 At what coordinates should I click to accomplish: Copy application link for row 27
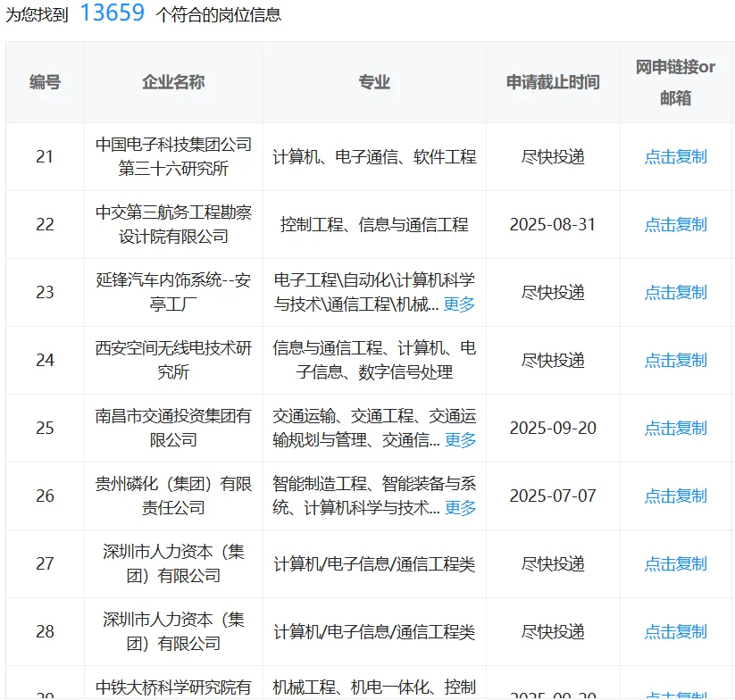pyautogui.click(x=675, y=563)
